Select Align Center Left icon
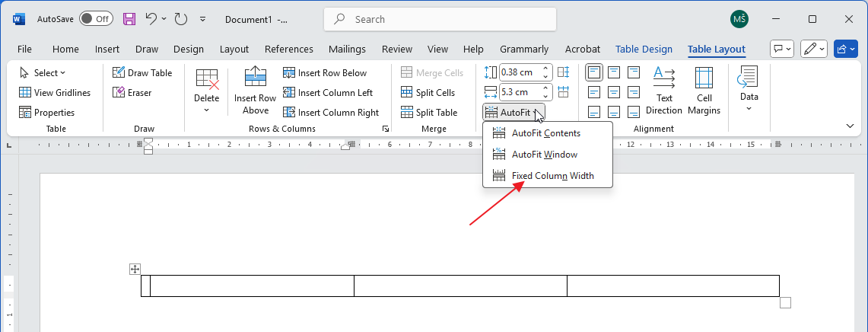The height and width of the screenshot is (332, 868). point(595,92)
